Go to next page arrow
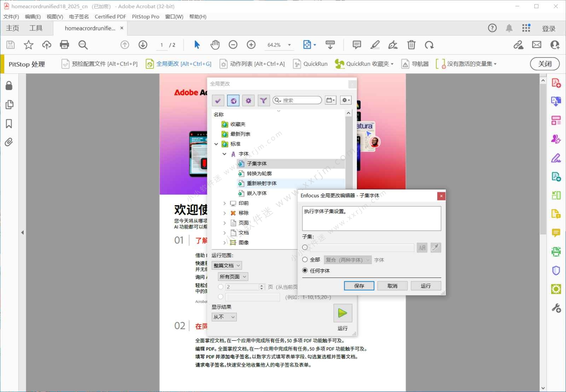Image resolution: width=566 pixels, height=392 pixels. pos(143,45)
